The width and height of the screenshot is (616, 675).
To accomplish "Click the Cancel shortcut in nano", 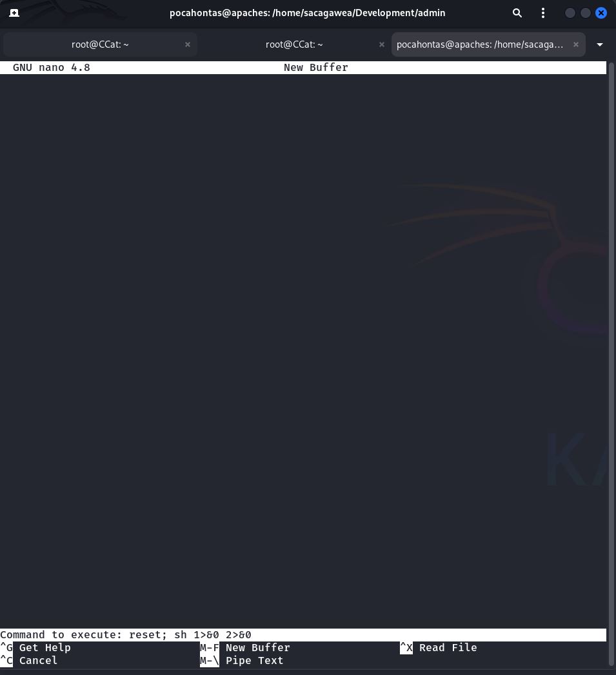I will pyautogui.click(x=38, y=661).
